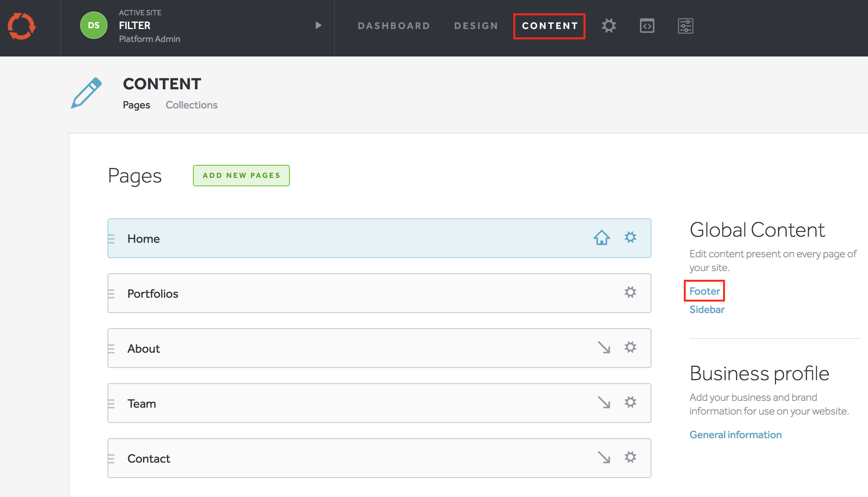The width and height of the screenshot is (868, 497).
Task: Click the diagonal arrow on Contact row
Action: click(604, 457)
